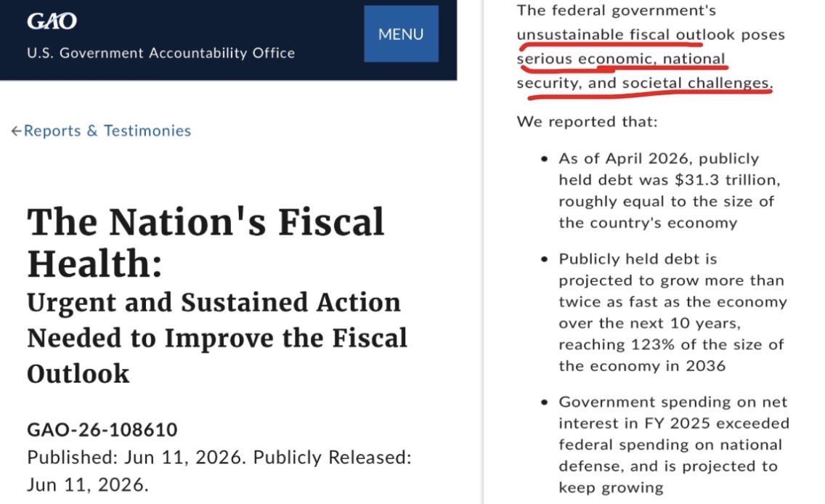Go back via the left arrow icon

(16, 131)
